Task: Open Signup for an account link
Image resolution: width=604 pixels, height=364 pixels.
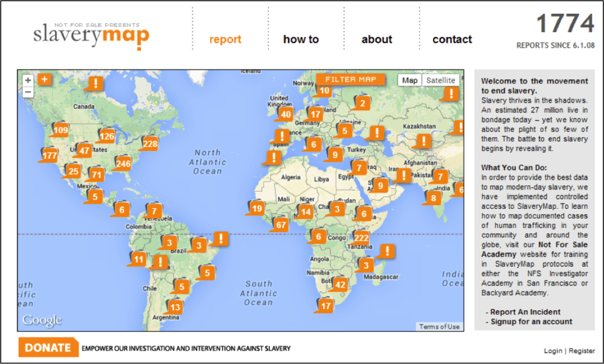Action: pyautogui.click(x=531, y=322)
